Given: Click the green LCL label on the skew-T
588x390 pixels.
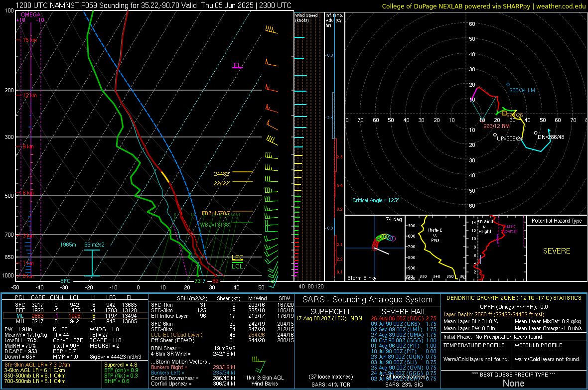Looking at the screenshot, I should click(237, 266).
